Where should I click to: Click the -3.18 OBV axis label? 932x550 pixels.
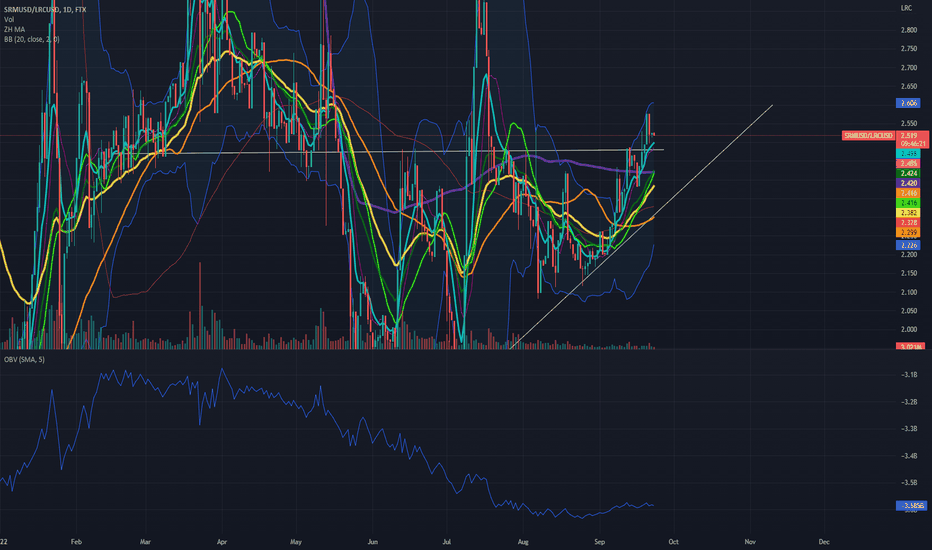point(909,375)
